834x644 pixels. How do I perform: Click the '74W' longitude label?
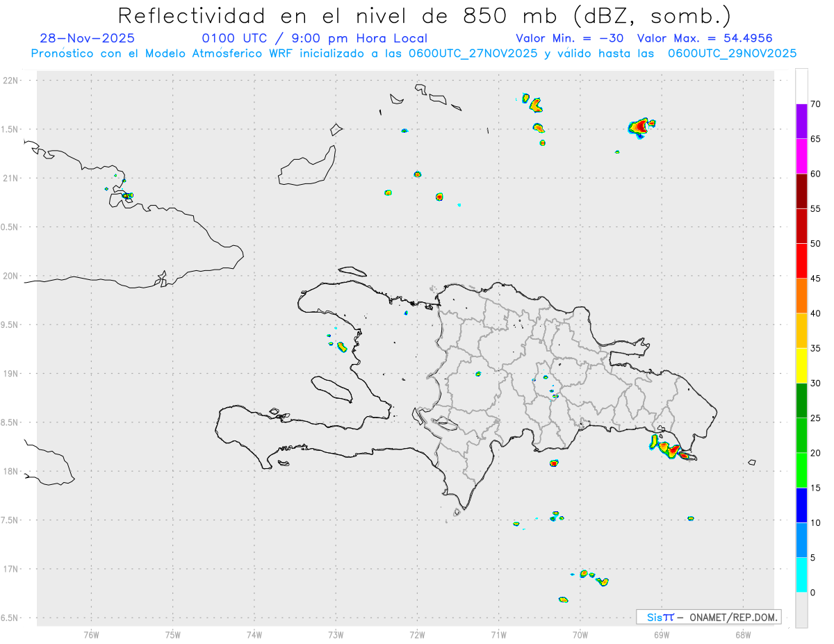tap(254, 634)
